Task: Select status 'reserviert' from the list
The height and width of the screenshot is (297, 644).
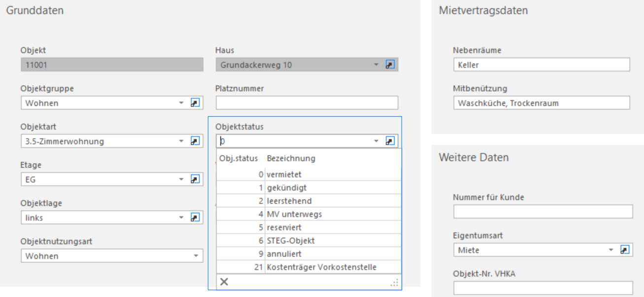Action: tap(309, 227)
